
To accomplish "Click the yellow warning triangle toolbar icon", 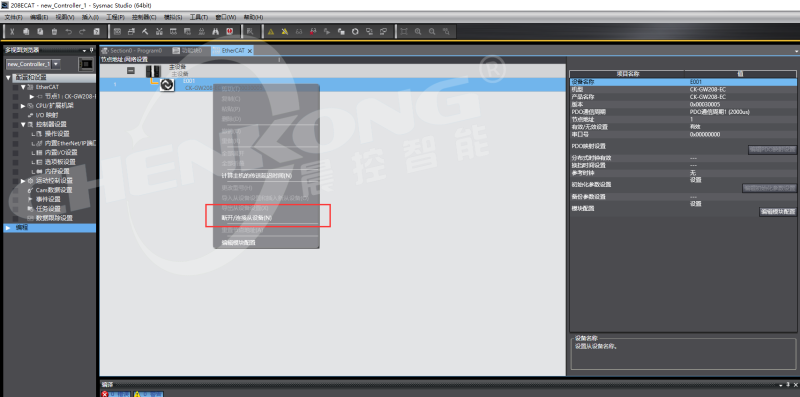I will 271,32.
